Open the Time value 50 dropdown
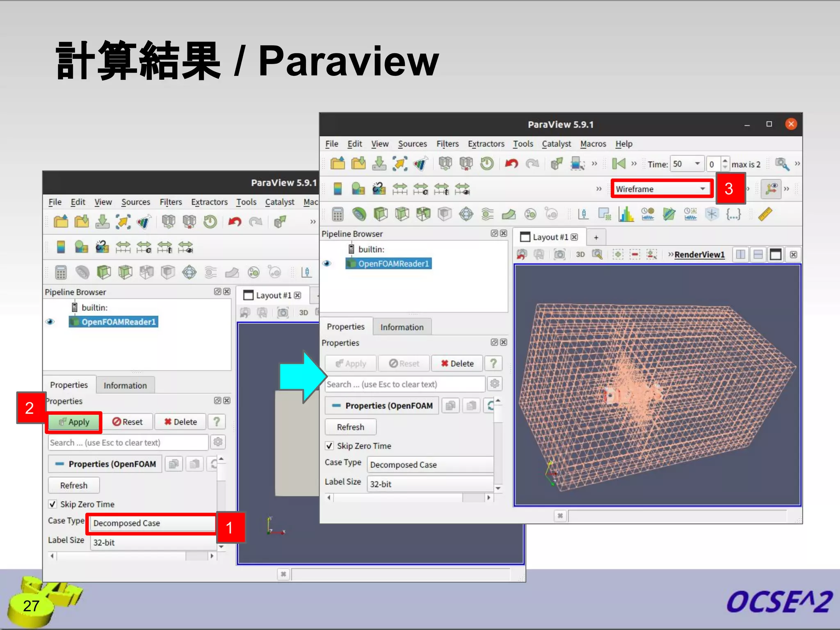840x630 pixels. click(687, 164)
